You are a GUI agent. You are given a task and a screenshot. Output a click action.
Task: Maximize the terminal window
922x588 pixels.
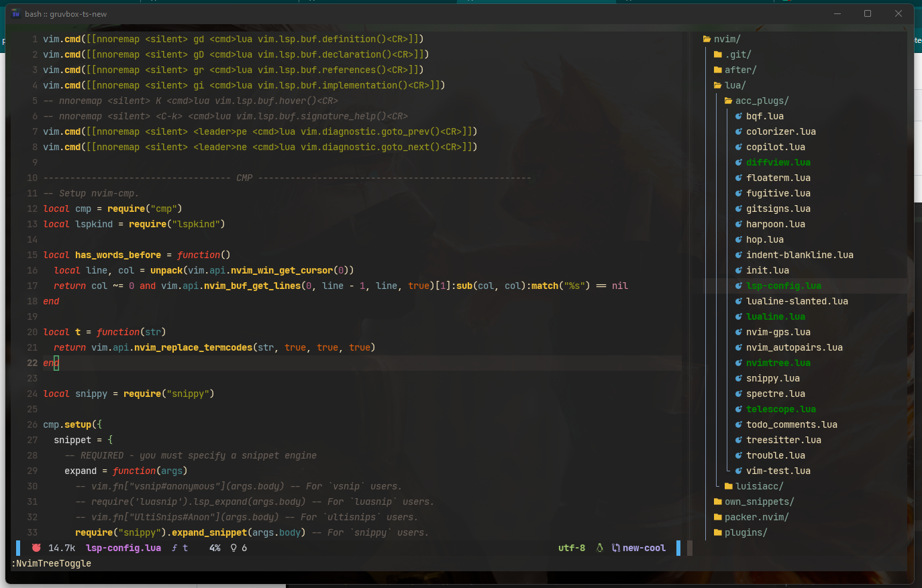[x=868, y=13]
